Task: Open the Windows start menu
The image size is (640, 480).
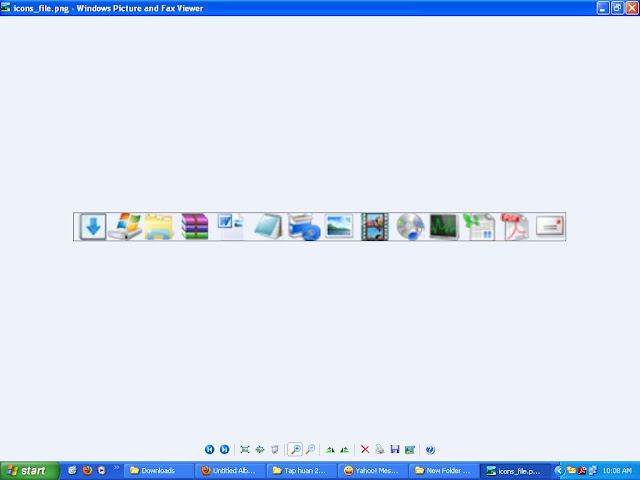Action: pyautogui.click(x=30, y=471)
